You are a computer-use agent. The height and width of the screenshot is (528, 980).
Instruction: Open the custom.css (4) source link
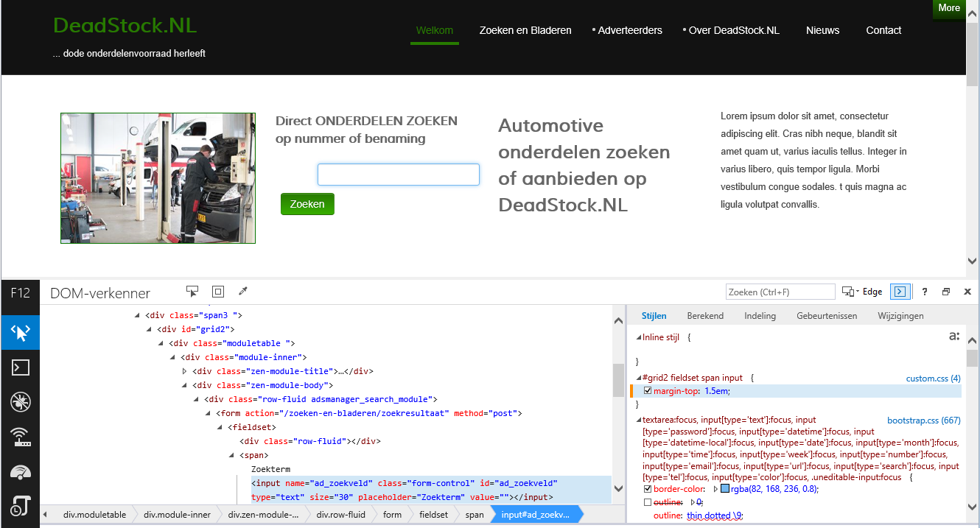point(934,379)
